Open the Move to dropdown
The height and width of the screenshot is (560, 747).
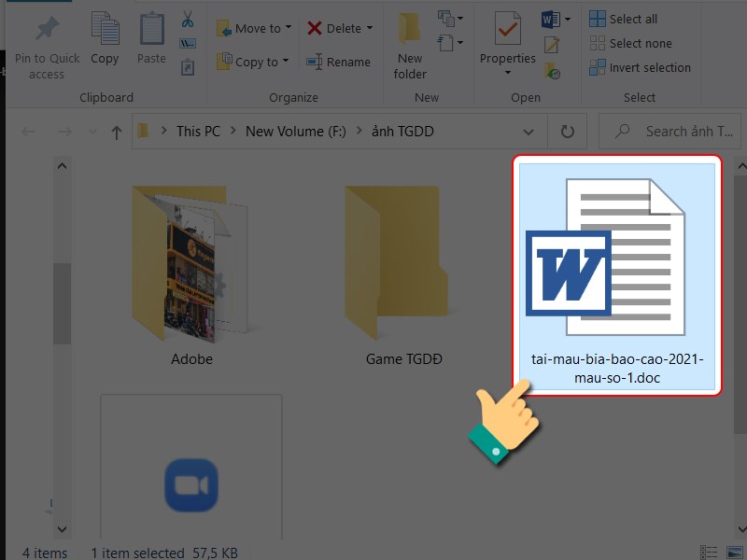[254, 28]
